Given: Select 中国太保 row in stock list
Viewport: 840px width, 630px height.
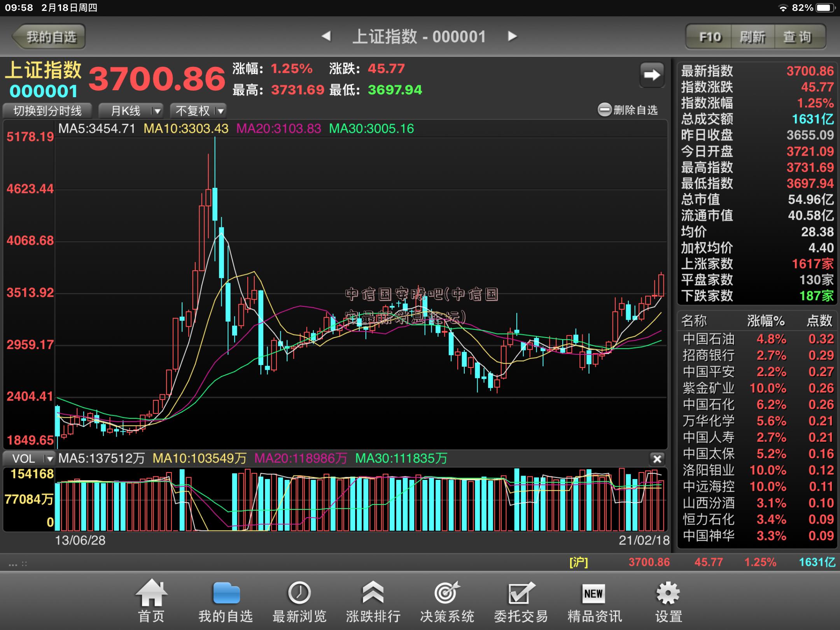Looking at the screenshot, I should [758, 454].
